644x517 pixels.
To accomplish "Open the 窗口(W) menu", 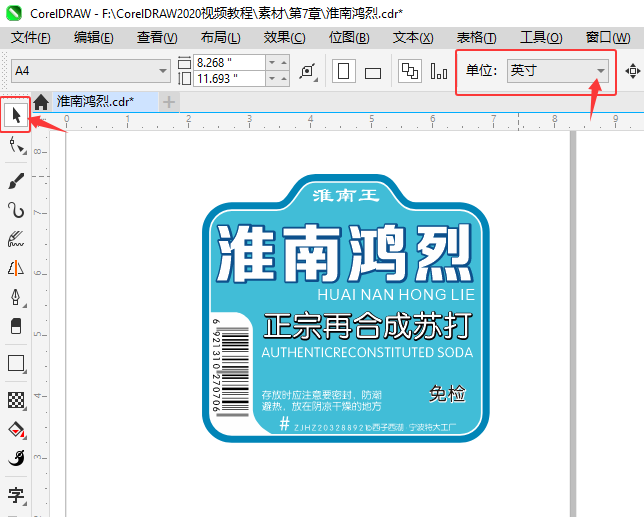I will coord(608,38).
